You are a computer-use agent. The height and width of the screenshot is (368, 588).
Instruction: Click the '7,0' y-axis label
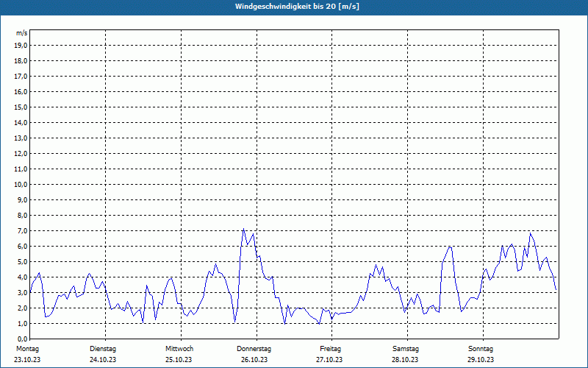[21, 231]
